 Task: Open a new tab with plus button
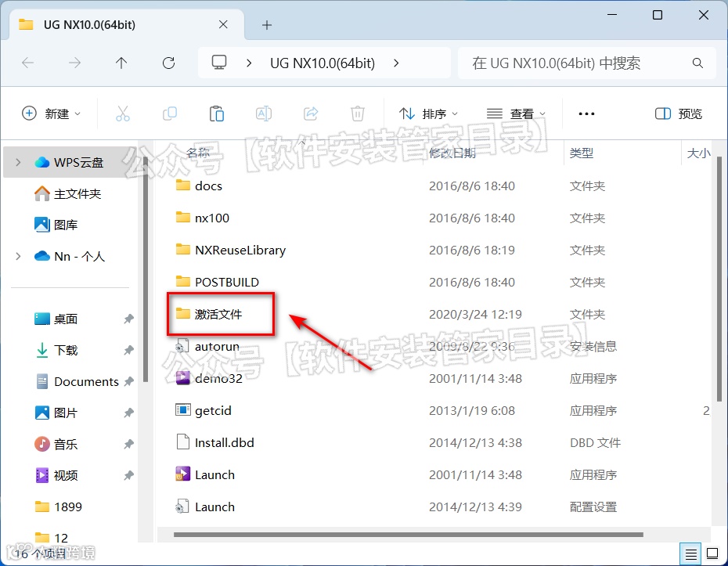(x=266, y=25)
